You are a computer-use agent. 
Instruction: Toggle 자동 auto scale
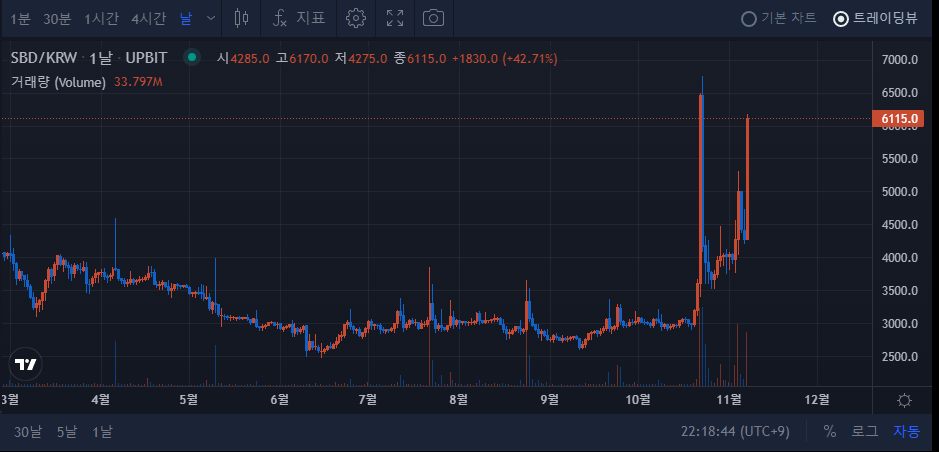pyautogui.click(x=907, y=432)
